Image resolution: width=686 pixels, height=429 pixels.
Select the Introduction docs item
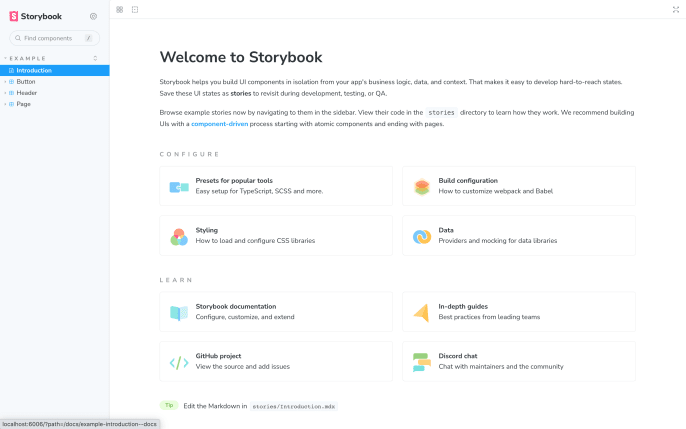click(x=55, y=70)
